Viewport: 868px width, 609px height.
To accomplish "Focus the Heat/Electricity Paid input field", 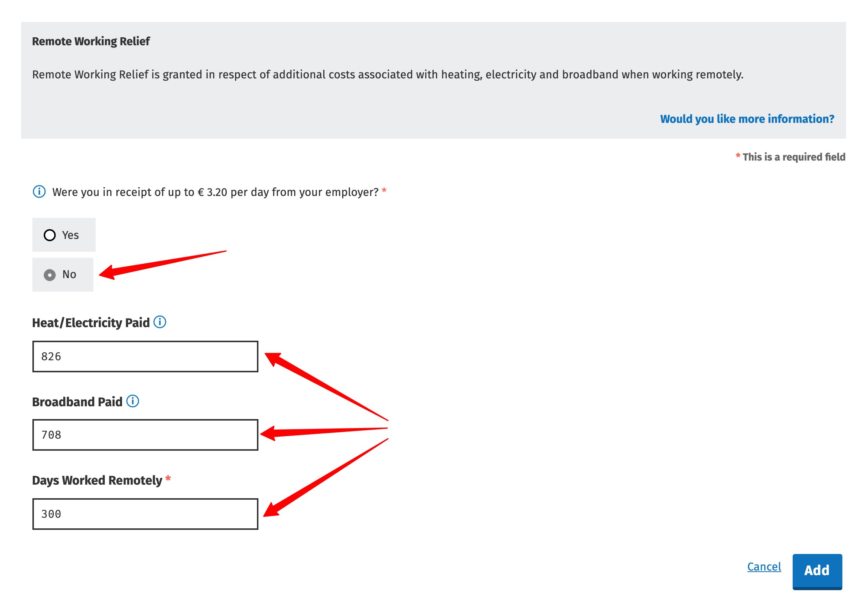I will click(145, 357).
